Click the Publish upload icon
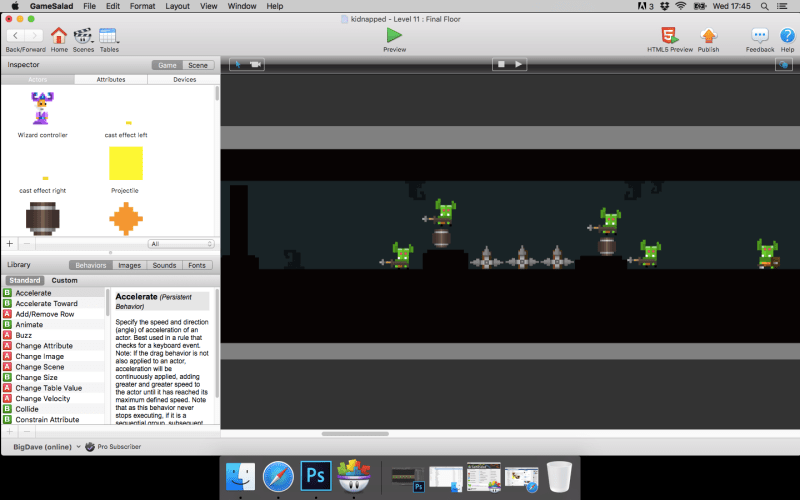The image size is (800, 500). click(x=708, y=35)
